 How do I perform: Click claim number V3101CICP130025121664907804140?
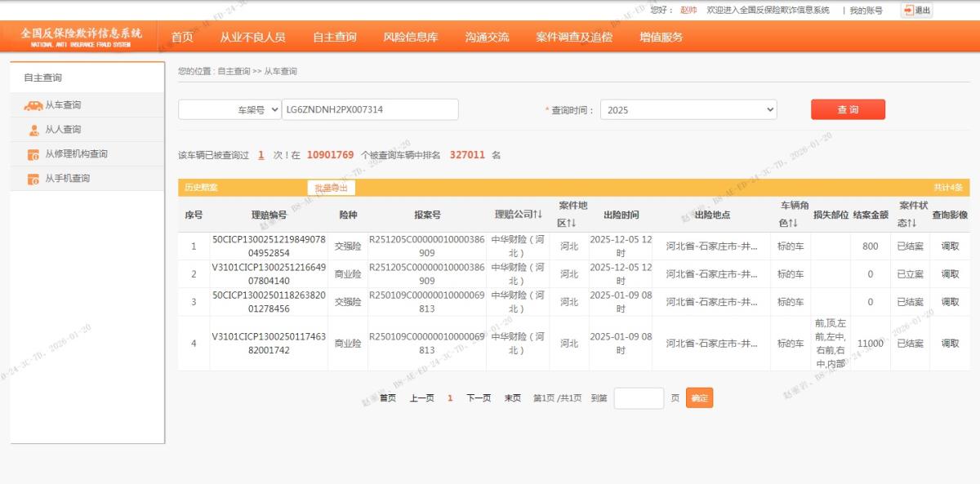(269, 274)
